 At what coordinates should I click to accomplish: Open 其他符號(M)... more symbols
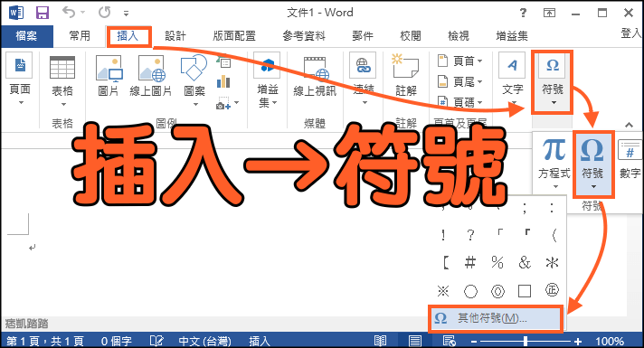(x=495, y=318)
